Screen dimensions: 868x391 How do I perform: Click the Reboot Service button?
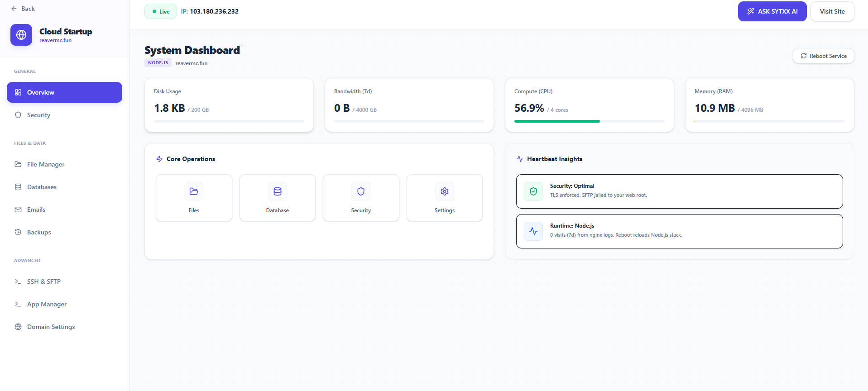tap(823, 56)
